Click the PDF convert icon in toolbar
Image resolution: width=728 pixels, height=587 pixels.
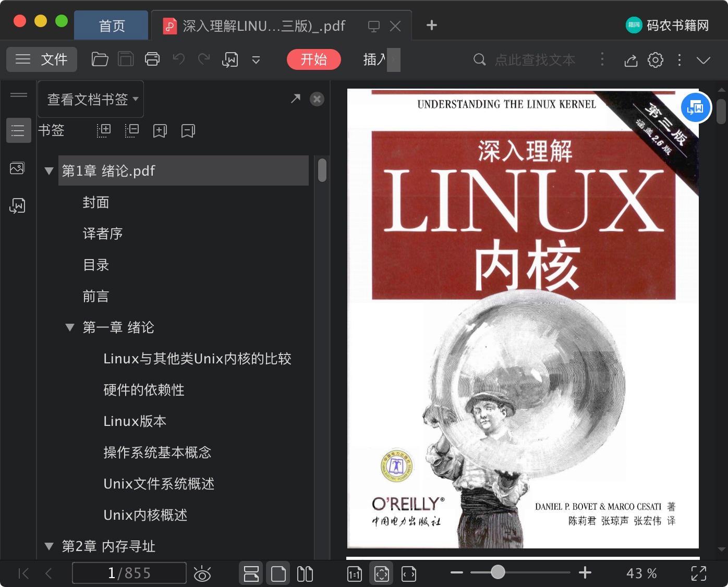pyautogui.click(x=230, y=59)
